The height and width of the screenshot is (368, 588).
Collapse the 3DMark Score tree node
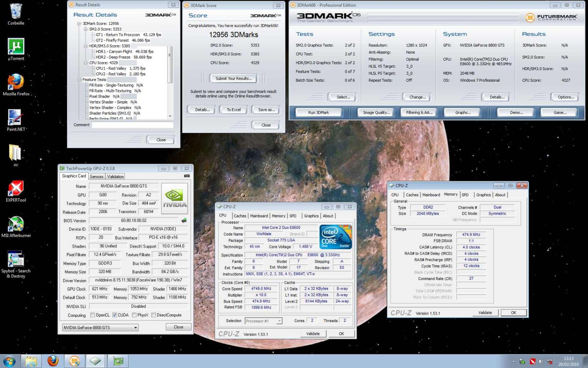pos(79,24)
